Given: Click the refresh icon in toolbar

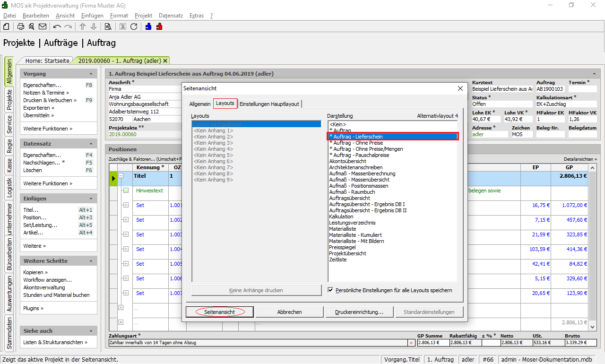Looking at the screenshot, I should (x=134, y=26).
